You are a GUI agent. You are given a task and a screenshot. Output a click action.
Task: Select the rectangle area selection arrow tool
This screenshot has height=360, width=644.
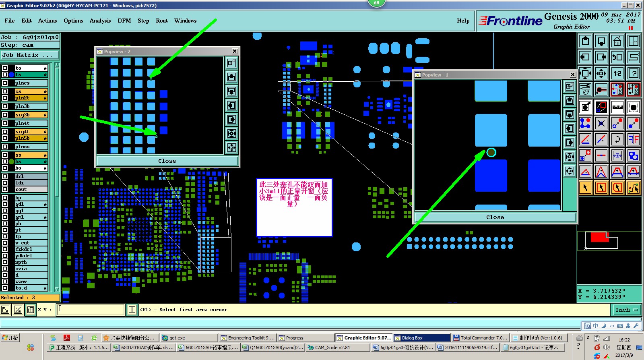click(x=601, y=188)
